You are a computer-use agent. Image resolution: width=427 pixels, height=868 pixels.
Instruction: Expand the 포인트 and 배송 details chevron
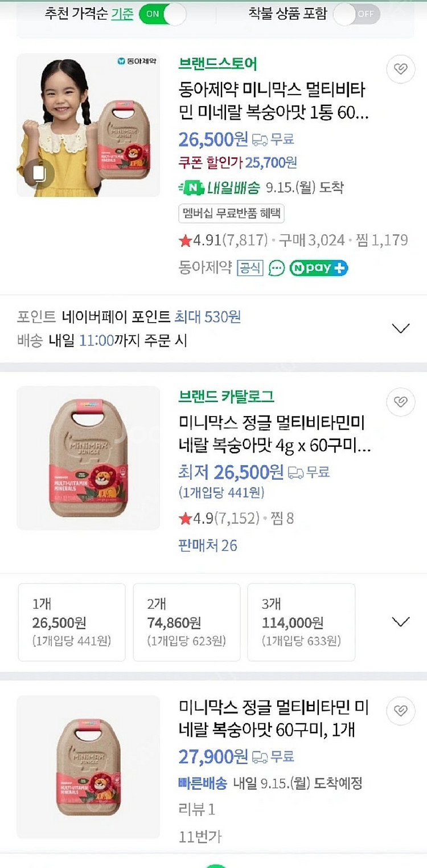pos(401,328)
